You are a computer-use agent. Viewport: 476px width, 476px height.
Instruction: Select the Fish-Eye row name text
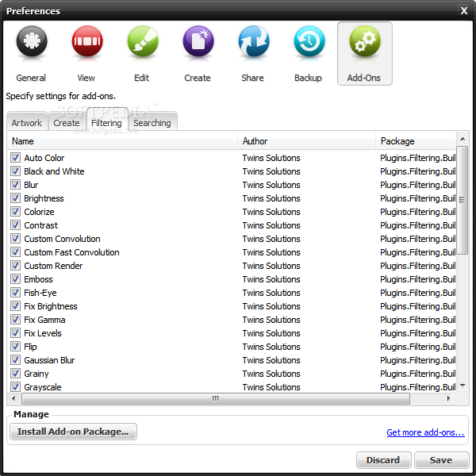point(40,293)
